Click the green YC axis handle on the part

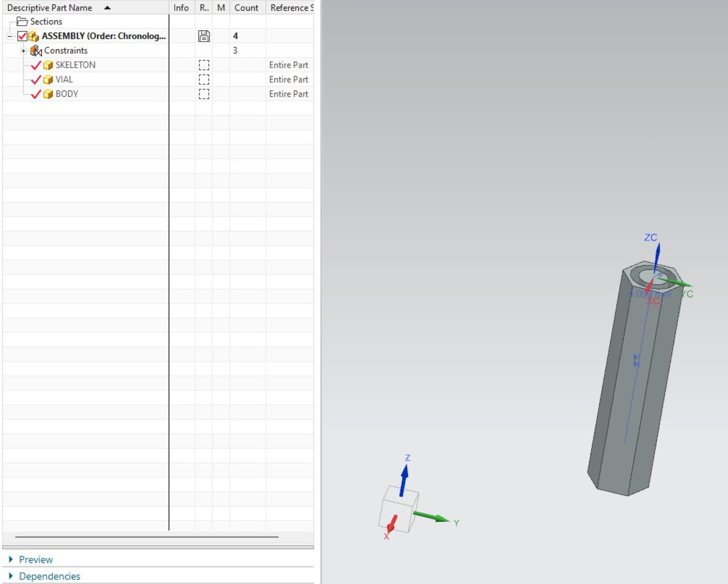point(675,282)
